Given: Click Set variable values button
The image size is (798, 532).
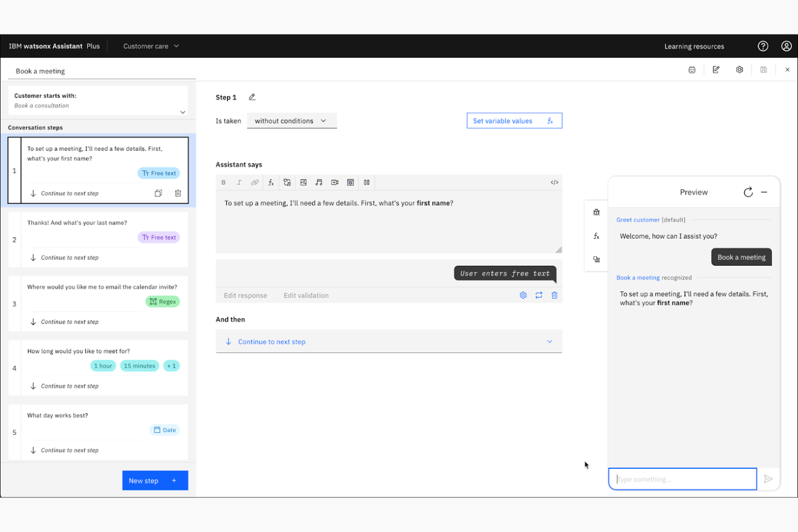Looking at the screenshot, I should pos(514,121).
